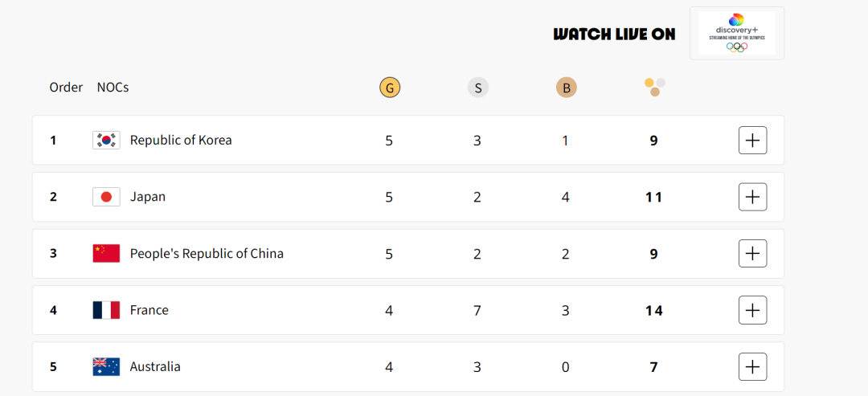Click the WATCH LIVE ON text
This screenshot has width=868, height=396.
click(615, 35)
